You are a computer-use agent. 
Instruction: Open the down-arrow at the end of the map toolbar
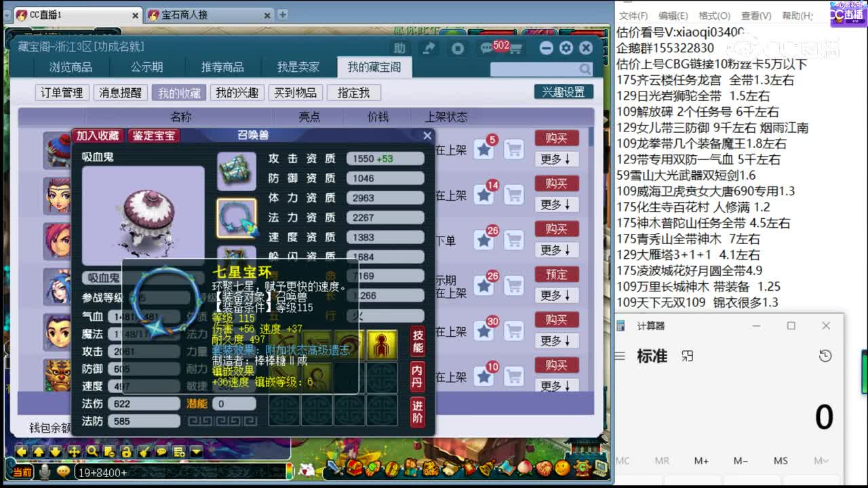(x=195, y=452)
